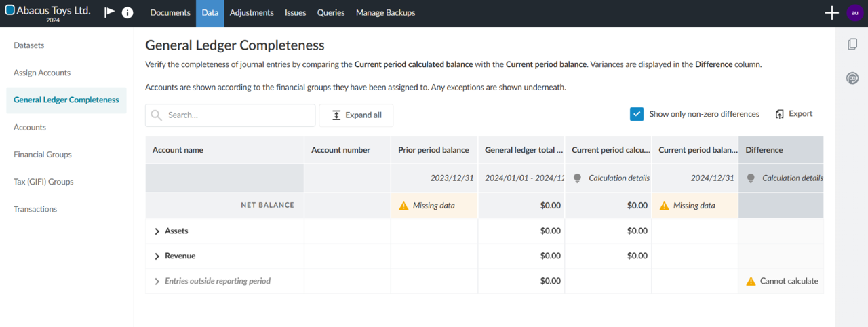Select the Data tab

[x=210, y=13]
